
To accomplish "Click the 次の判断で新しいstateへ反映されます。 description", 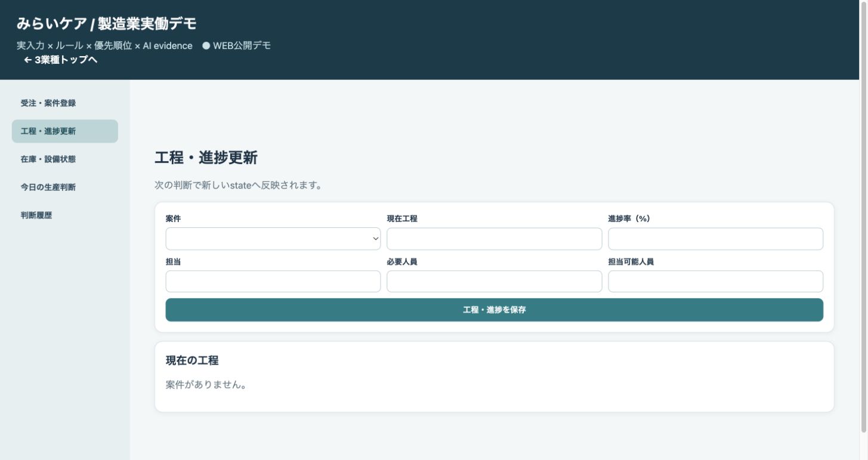I will click(x=239, y=186).
